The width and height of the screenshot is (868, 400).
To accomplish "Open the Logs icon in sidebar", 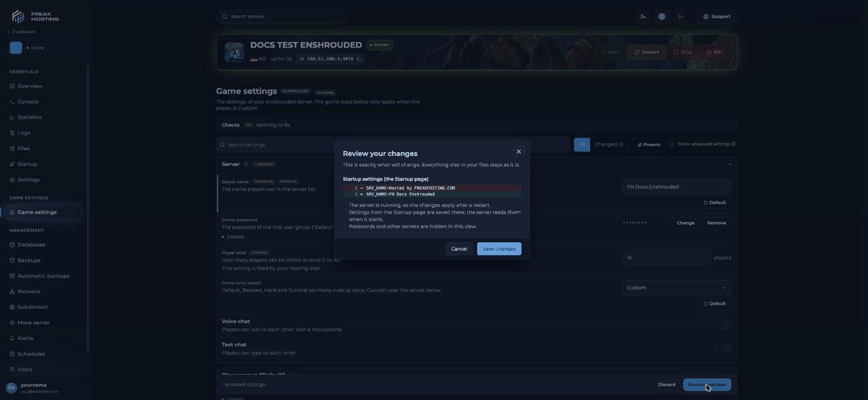I will [x=12, y=133].
